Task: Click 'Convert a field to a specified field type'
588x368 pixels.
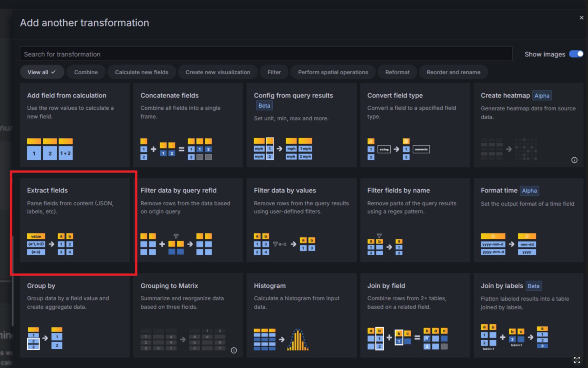Action: coord(412,112)
